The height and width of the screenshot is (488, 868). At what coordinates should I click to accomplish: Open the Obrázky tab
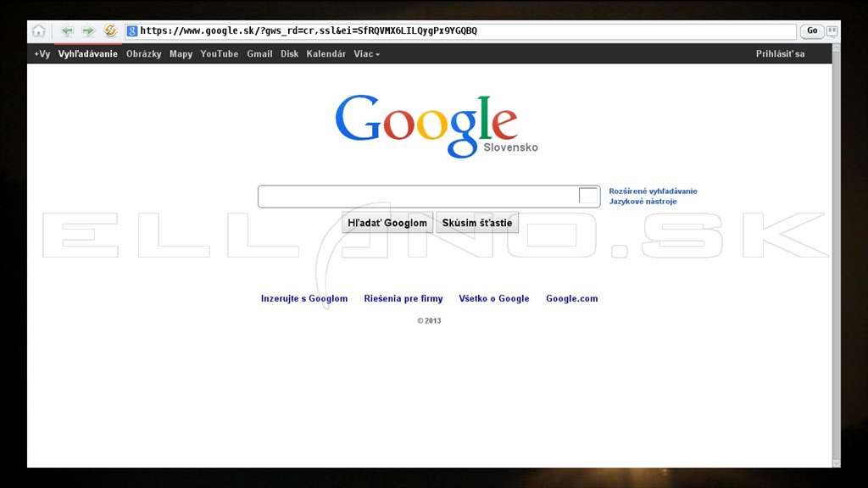[143, 53]
